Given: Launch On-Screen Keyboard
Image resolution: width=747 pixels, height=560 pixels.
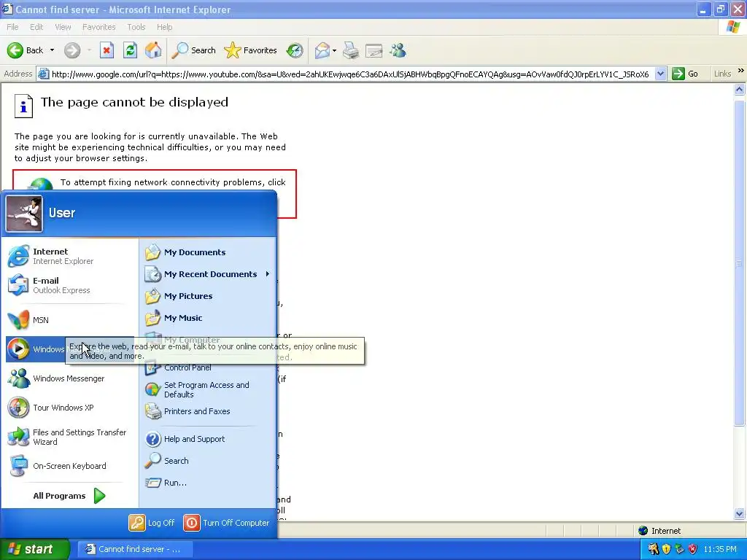Looking at the screenshot, I should [71, 466].
